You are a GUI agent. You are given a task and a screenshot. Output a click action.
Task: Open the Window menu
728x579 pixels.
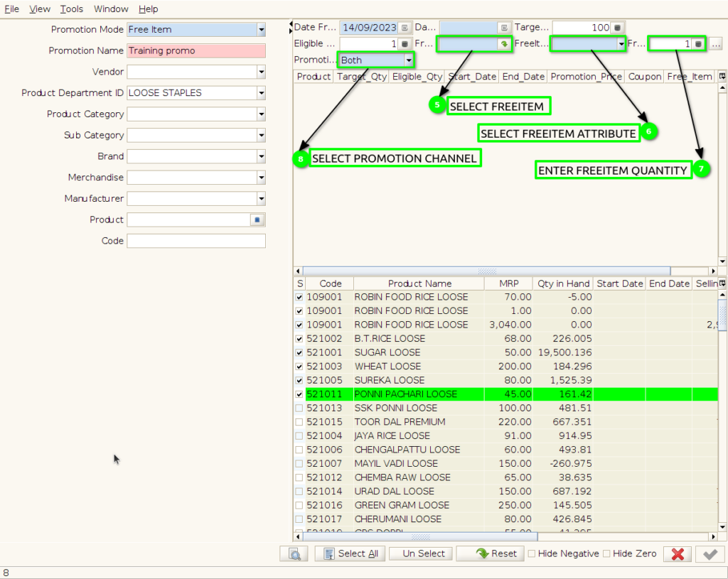click(x=111, y=9)
